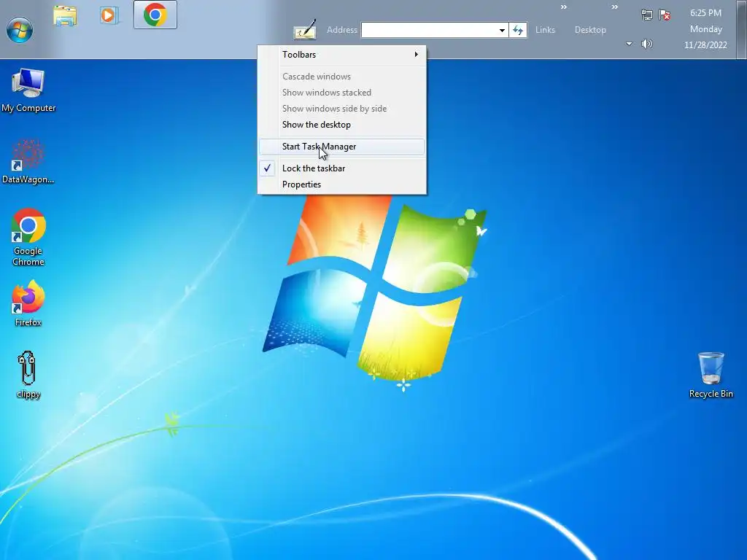Click the greyed Cascade windows entry

(341, 76)
